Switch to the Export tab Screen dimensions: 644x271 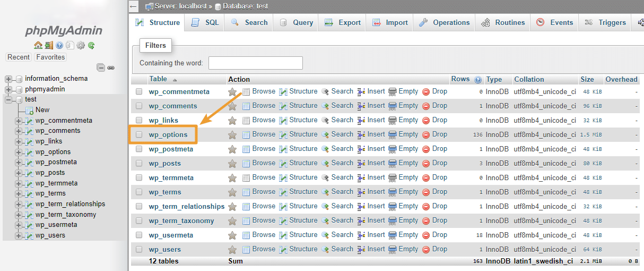point(343,23)
